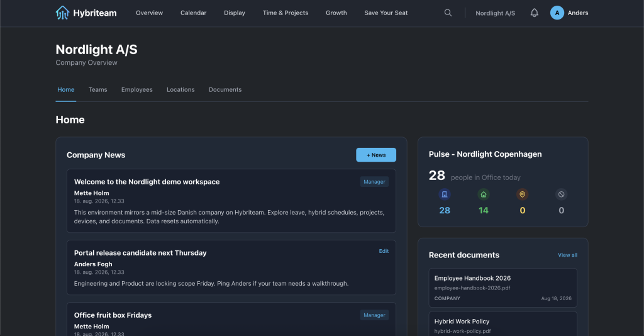Image resolution: width=644 pixels, height=336 pixels.
Task: Switch to the Home tab
Action: coord(65,89)
